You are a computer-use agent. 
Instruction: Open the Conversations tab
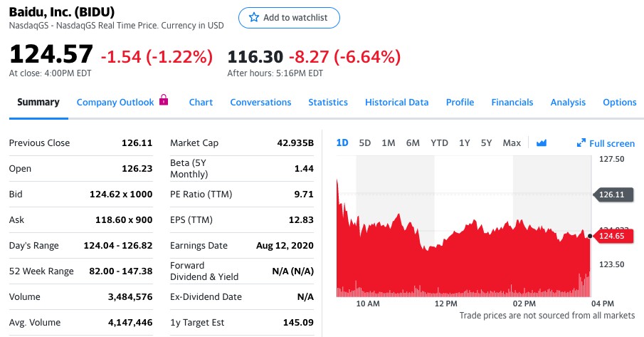coord(260,102)
